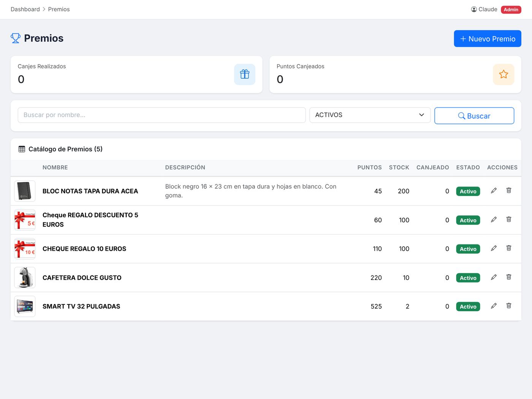Open the black notebook thumbnail image
Viewport: 532px width, 399px height.
25,191
